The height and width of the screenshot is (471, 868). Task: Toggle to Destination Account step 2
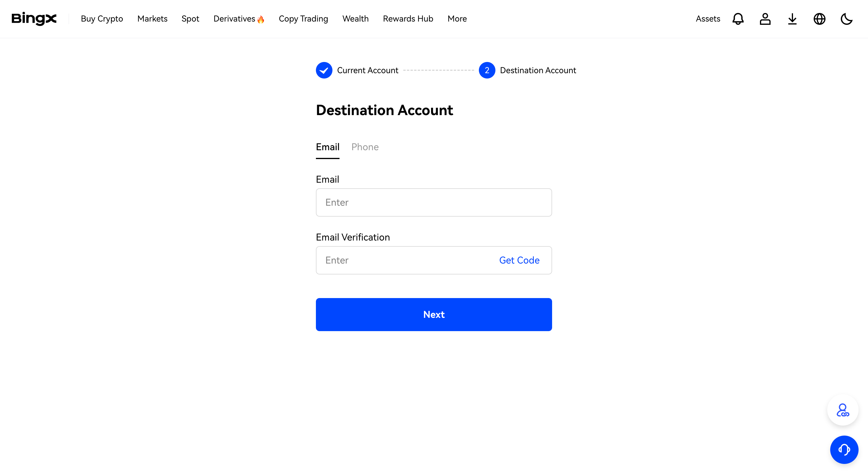(x=487, y=70)
